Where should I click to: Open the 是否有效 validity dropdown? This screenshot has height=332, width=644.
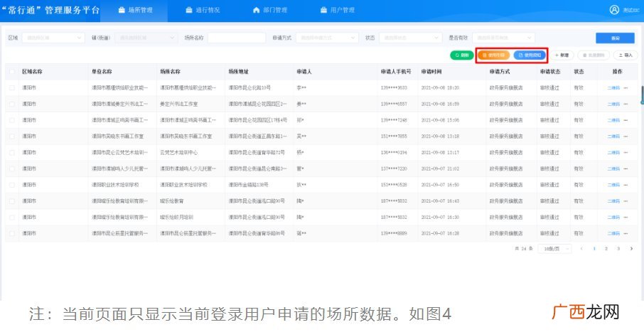pos(503,38)
